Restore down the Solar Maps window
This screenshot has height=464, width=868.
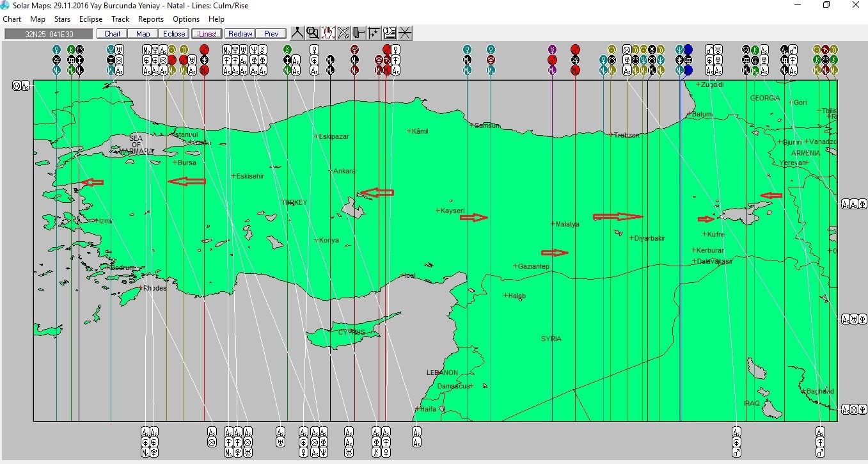826,5
